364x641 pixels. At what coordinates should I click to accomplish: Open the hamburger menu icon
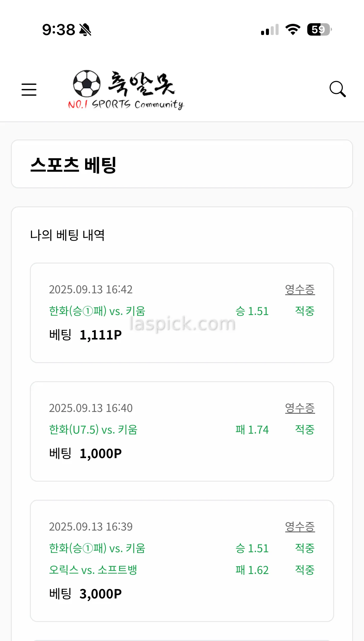29,90
